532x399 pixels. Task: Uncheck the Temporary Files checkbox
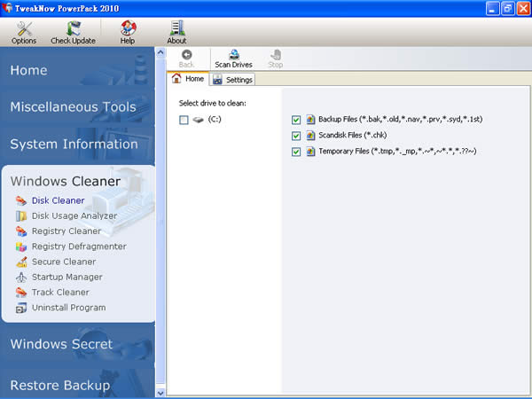click(x=296, y=152)
